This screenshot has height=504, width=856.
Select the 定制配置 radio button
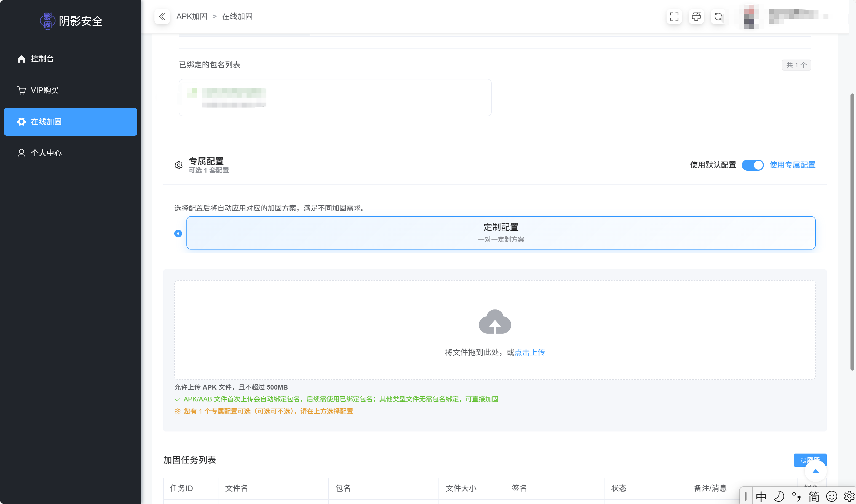[178, 233]
